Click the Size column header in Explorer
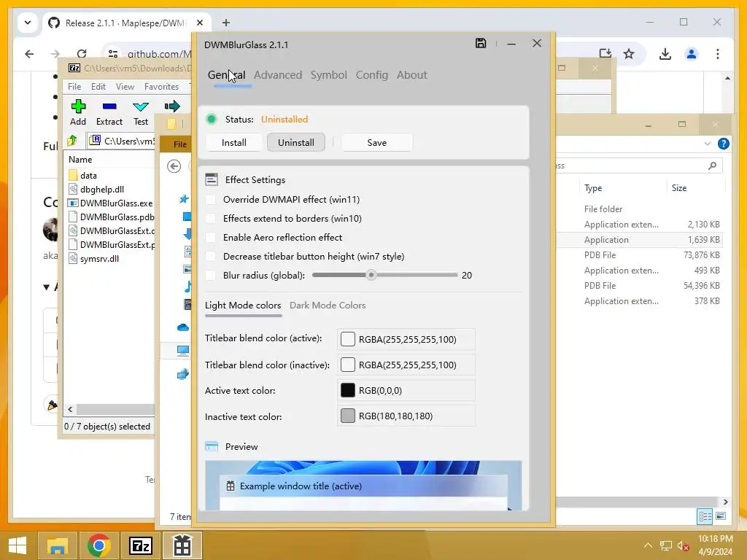This screenshot has height=560, width=747. coord(679,187)
